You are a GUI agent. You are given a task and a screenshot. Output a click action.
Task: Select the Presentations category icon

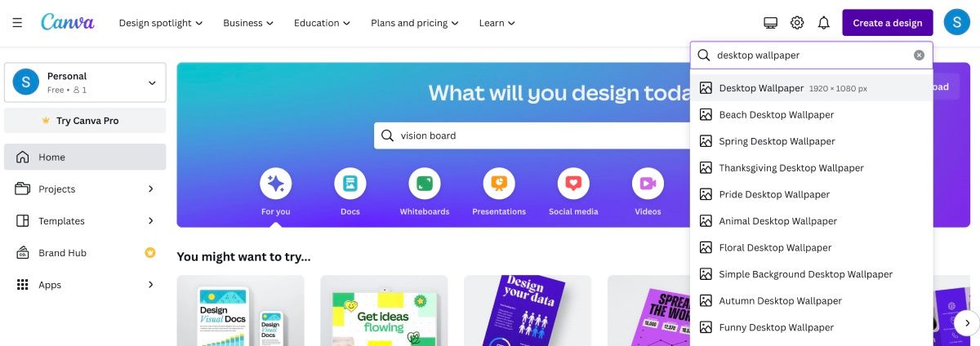tap(499, 184)
